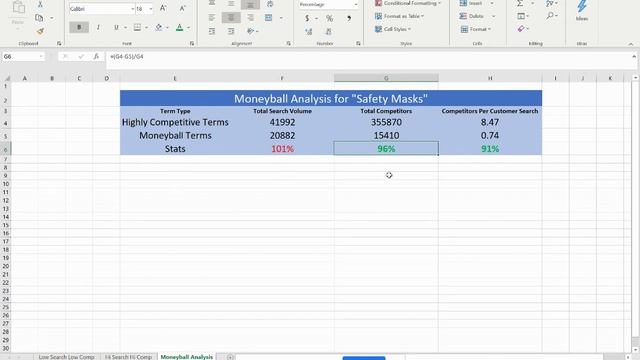Screen dimensions: 640x360
Task: Toggle Top Align in Alignment group
Action: click(211, 4)
